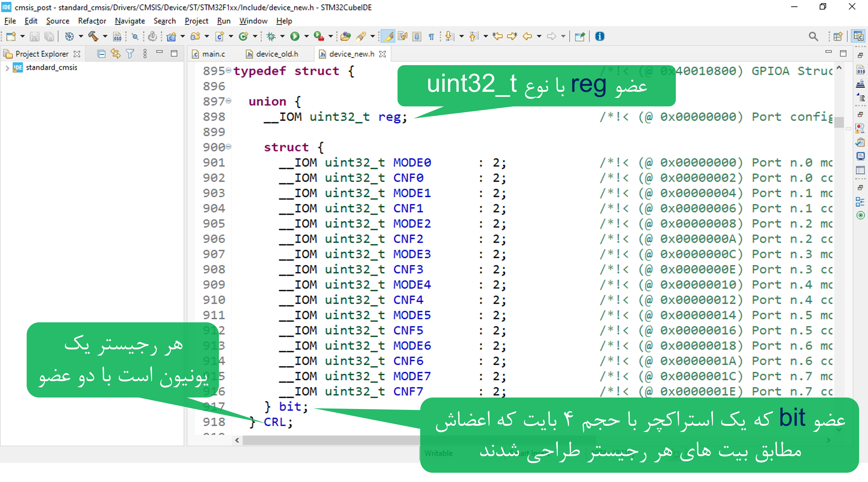Image resolution: width=868 pixels, height=482 pixels.
Task: Collapse the typedef struct fold at line 895
Action: 228,70
